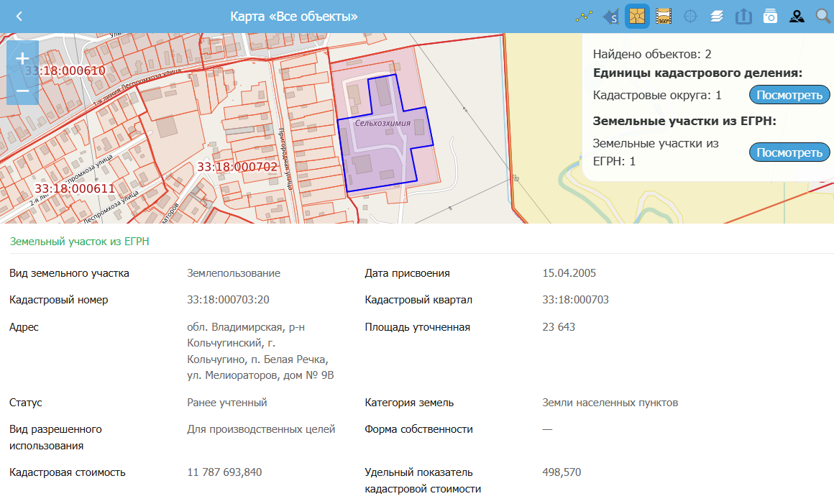Screen dimensions: 834x504
Task: Zoom in the map with plus button
Action: [22, 58]
